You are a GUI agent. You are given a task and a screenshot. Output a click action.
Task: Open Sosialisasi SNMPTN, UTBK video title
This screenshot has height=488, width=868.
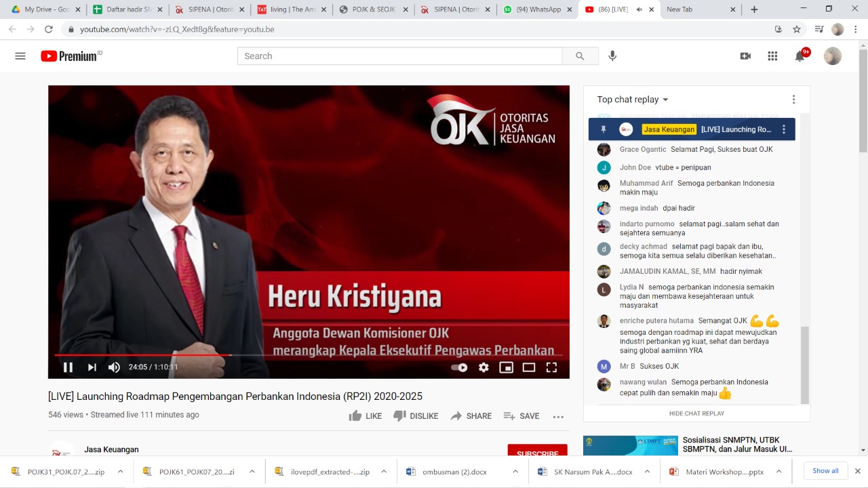737,445
